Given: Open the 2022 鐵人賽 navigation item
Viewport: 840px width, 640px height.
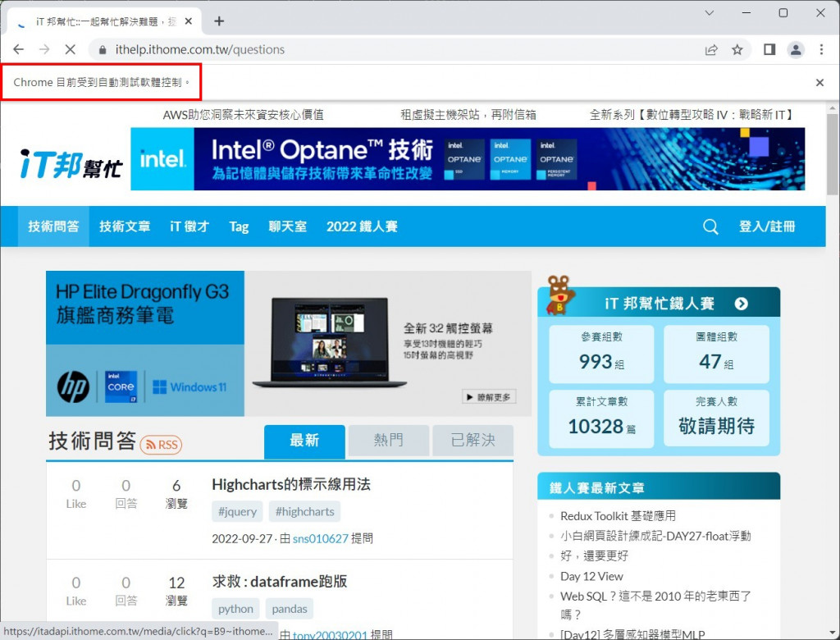Looking at the screenshot, I should tap(362, 226).
